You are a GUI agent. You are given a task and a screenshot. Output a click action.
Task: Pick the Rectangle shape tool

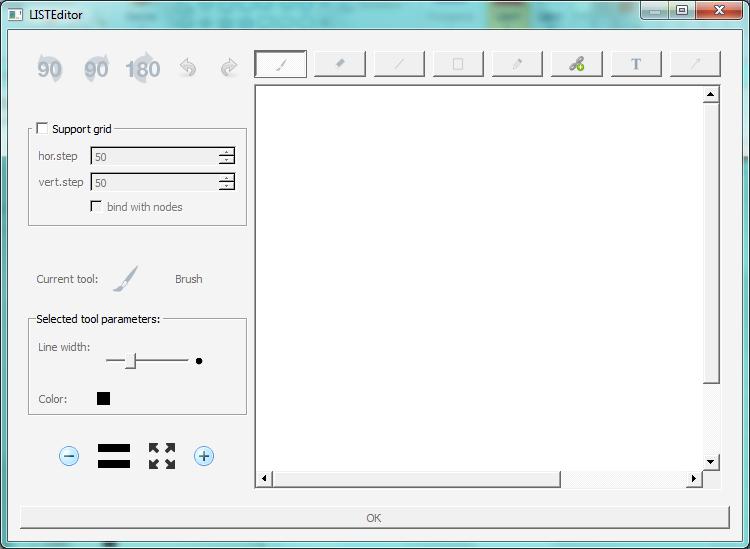[458, 64]
